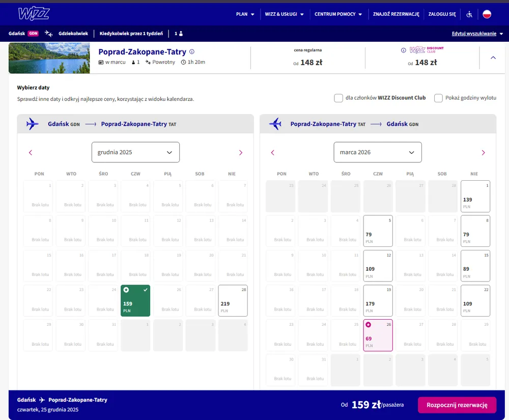
Task: Click info icon beside WIZZ Discount Club
Action: pos(403,50)
